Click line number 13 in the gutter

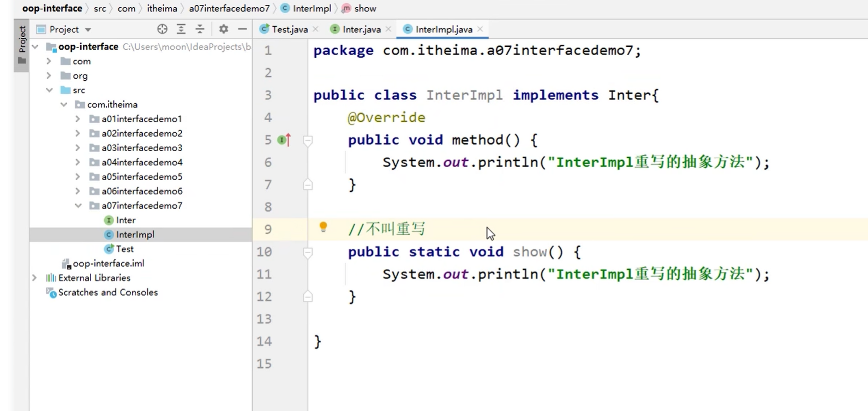click(x=264, y=319)
